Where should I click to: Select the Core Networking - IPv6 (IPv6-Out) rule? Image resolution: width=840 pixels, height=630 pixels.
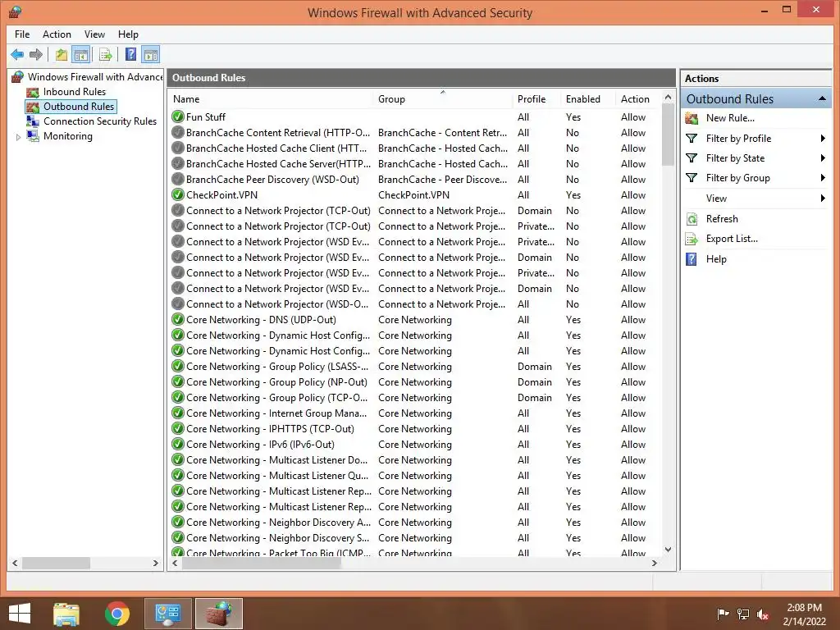click(x=415, y=445)
